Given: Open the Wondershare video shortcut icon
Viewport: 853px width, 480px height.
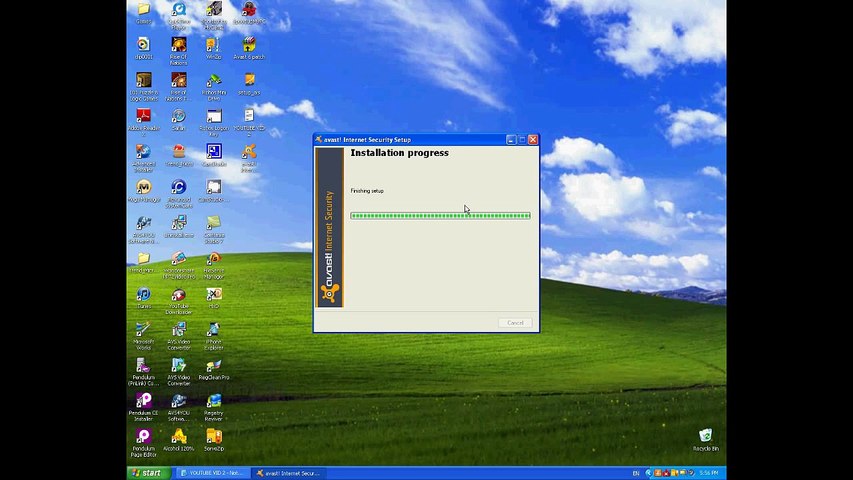Looking at the screenshot, I should (x=178, y=264).
